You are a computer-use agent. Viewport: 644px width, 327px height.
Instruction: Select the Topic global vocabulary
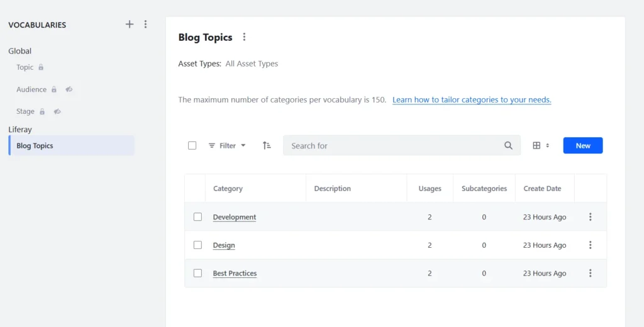click(25, 67)
